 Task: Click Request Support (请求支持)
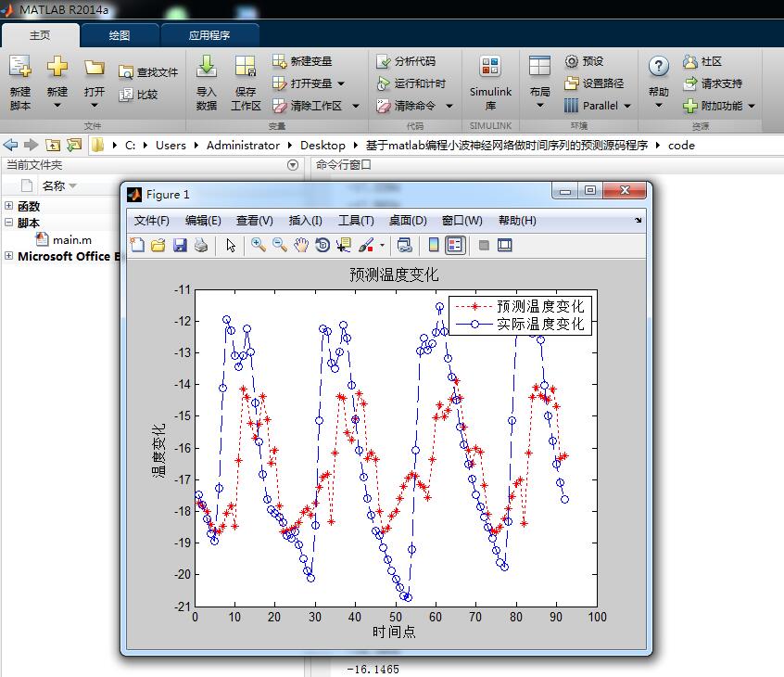click(712, 83)
